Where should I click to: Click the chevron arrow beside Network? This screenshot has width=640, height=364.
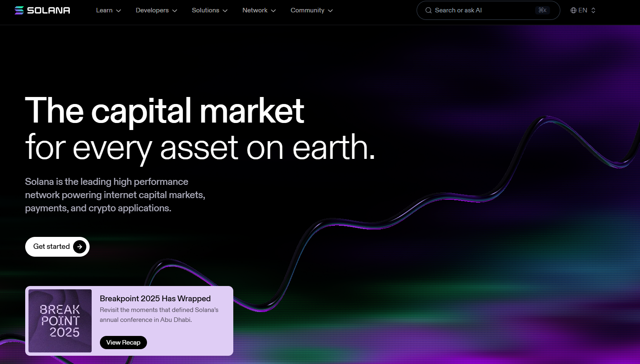(x=273, y=11)
